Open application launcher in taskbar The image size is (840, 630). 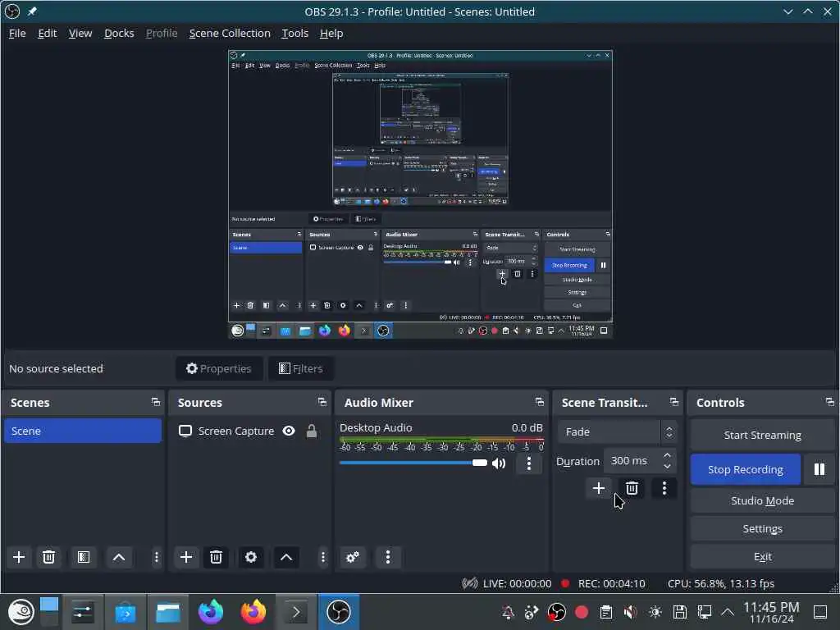[x=21, y=612]
